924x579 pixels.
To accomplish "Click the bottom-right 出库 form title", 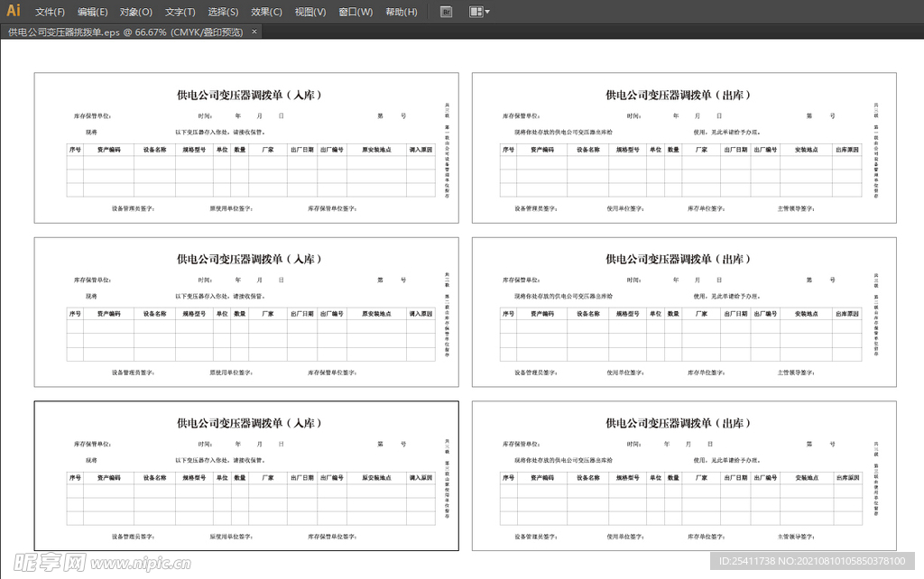I will (679, 423).
